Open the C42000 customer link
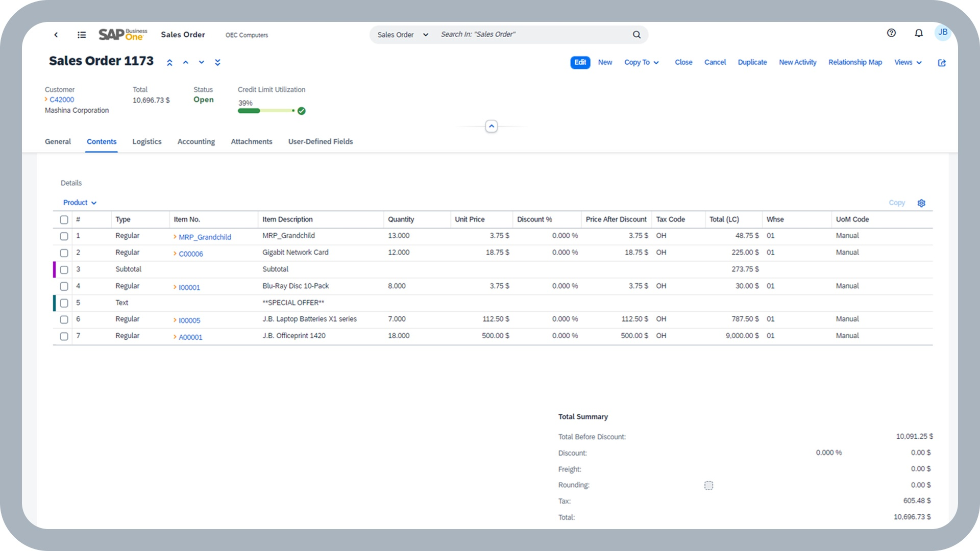The width and height of the screenshot is (980, 551). pyautogui.click(x=62, y=99)
